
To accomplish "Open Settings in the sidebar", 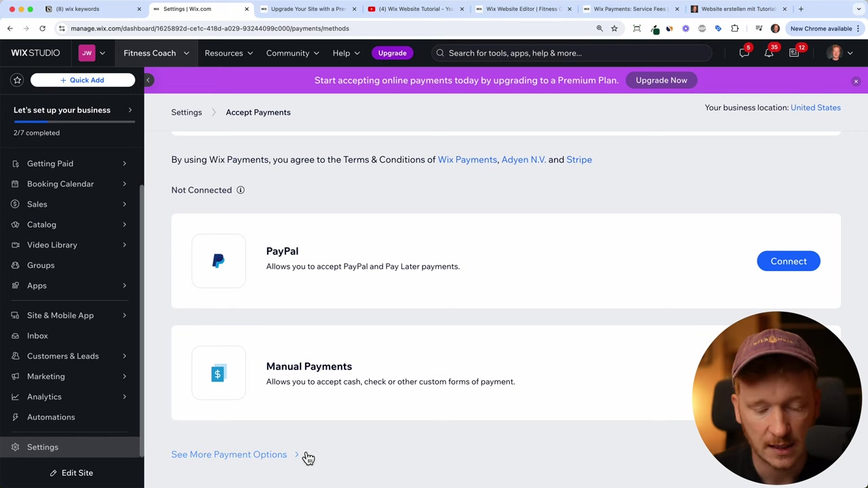I will pos(72,447).
